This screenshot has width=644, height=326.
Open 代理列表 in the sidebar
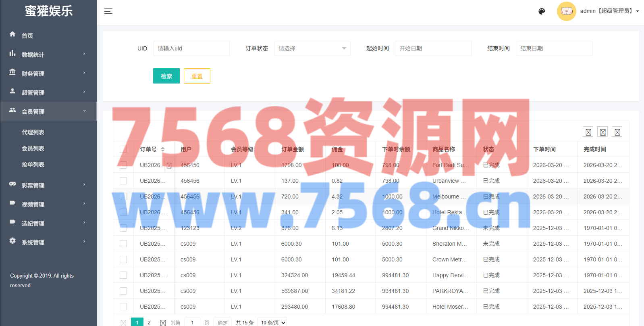(33, 132)
